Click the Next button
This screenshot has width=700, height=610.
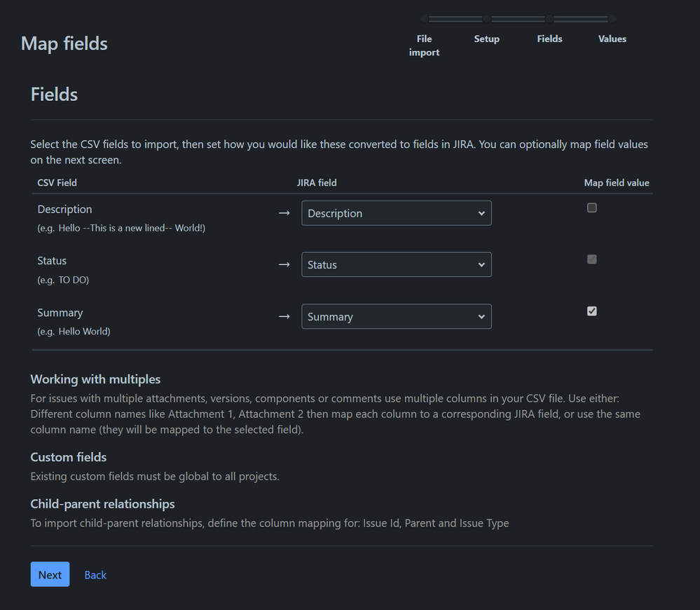coord(50,574)
